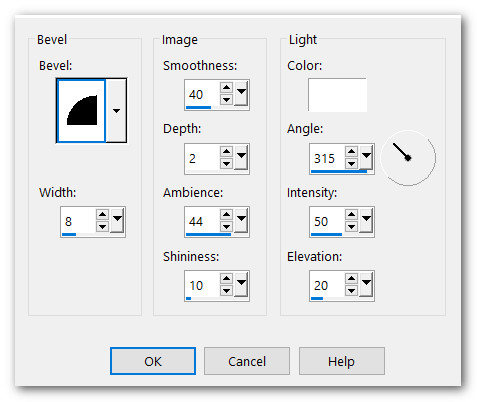Open the Help button
Screen dimensions: 477x402
pos(342,361)
